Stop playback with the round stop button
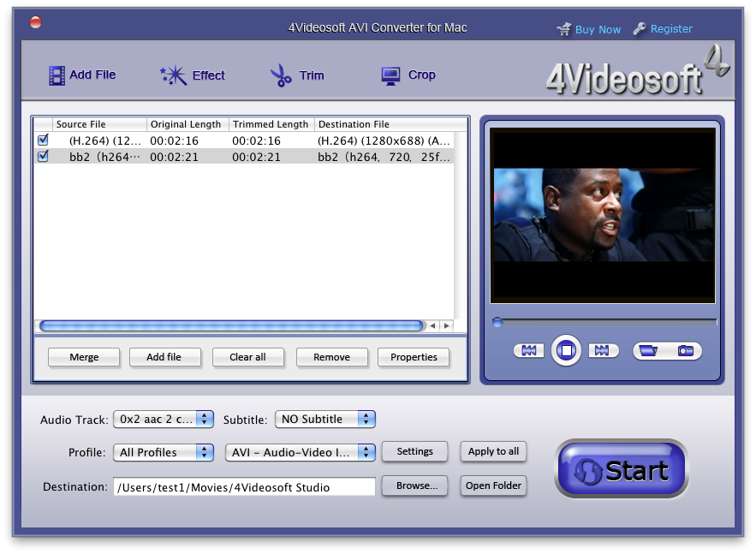 [566, 350]
